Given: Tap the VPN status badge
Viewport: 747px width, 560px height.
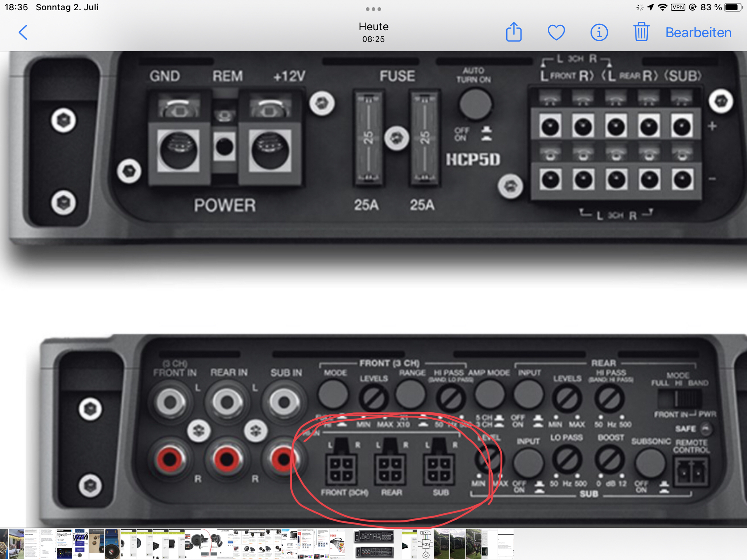Looking at the screenshot, I should pyautogui.click(x=678, y=7).
